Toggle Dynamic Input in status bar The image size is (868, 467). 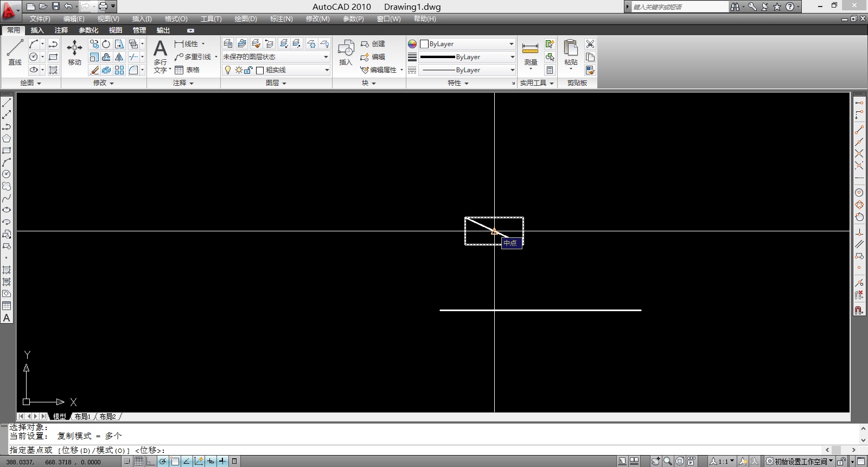(210, 461)
